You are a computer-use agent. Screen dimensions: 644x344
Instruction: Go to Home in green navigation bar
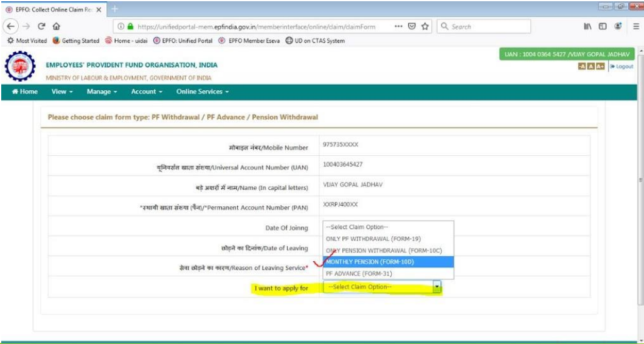[25, 92]
